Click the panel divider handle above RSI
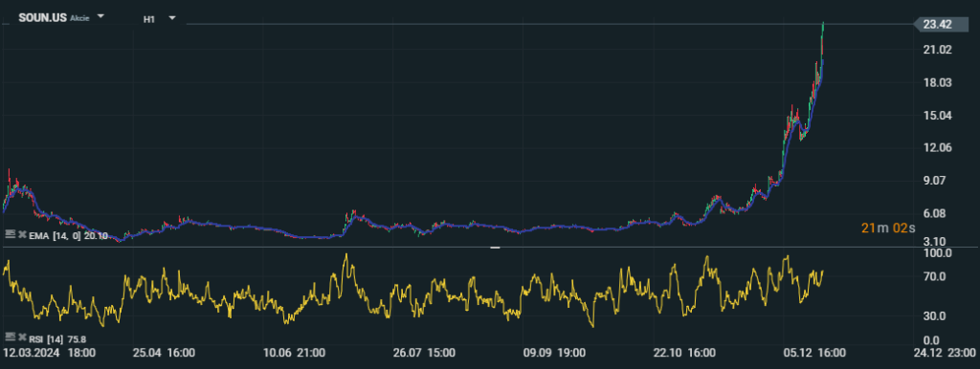The image size is (980, 369). pyautogui.click(x=495, y=248)
